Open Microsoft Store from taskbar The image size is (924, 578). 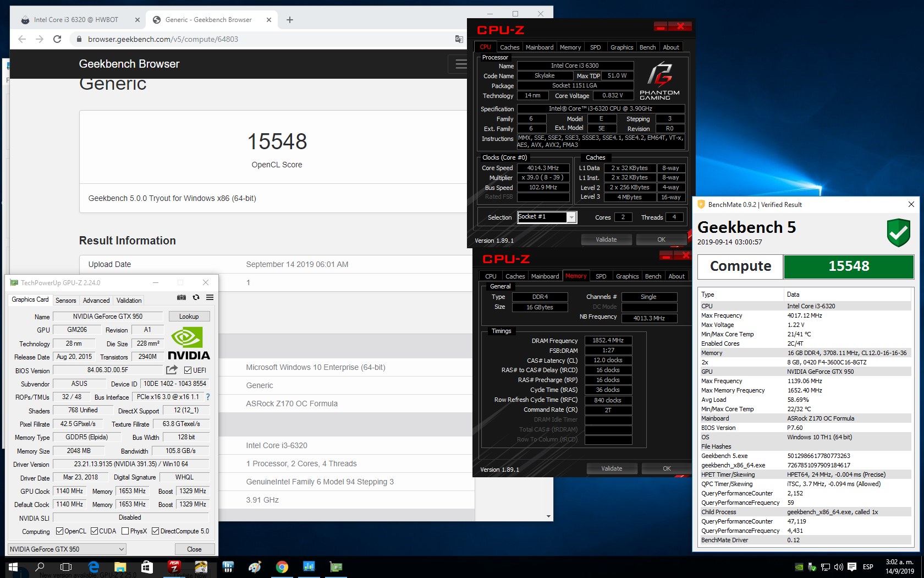(147, 567)
